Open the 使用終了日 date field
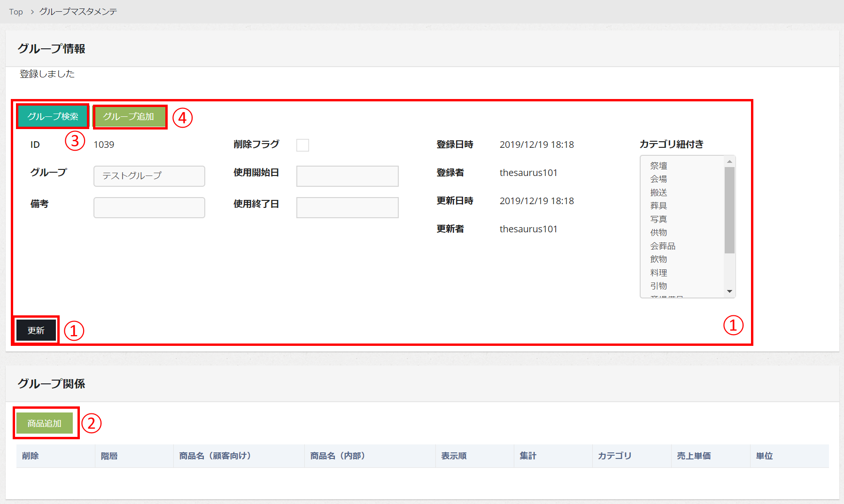The height and width of the screenshot is (504, 844). click(x=347, y=207)
